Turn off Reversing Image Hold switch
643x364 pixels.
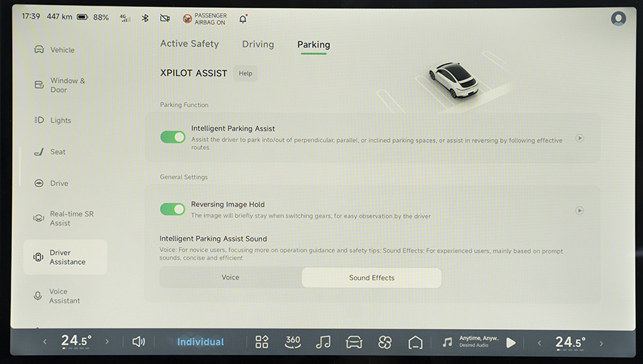point(173,209)
